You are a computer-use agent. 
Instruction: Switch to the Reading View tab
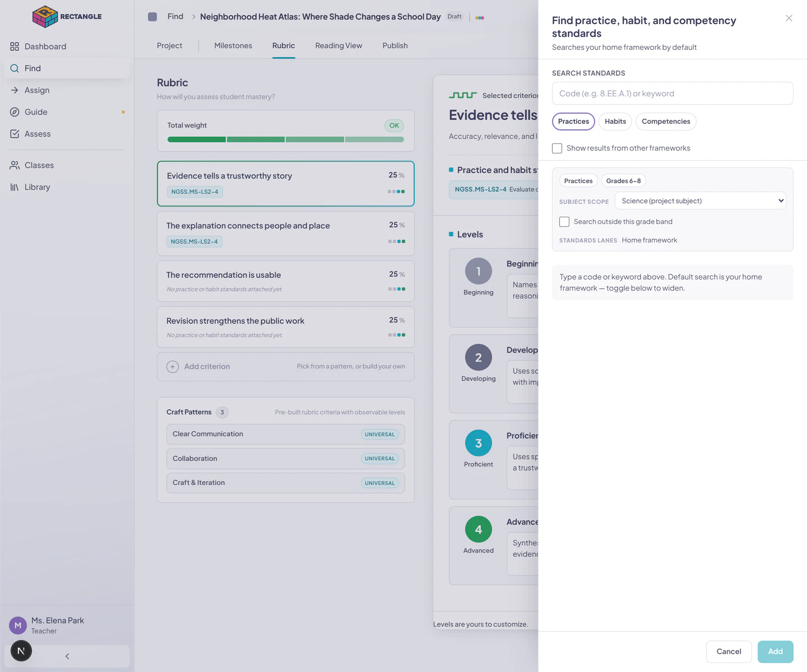338,46
